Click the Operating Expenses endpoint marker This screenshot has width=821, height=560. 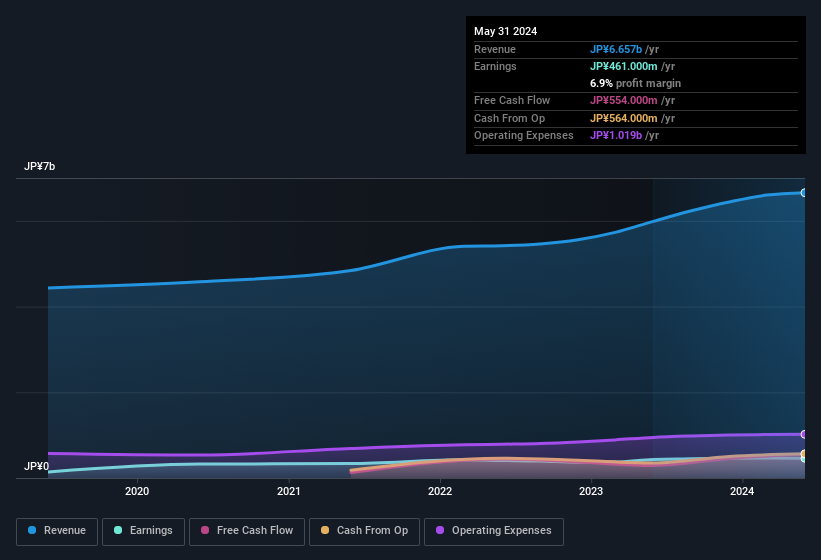coord(803,434)
